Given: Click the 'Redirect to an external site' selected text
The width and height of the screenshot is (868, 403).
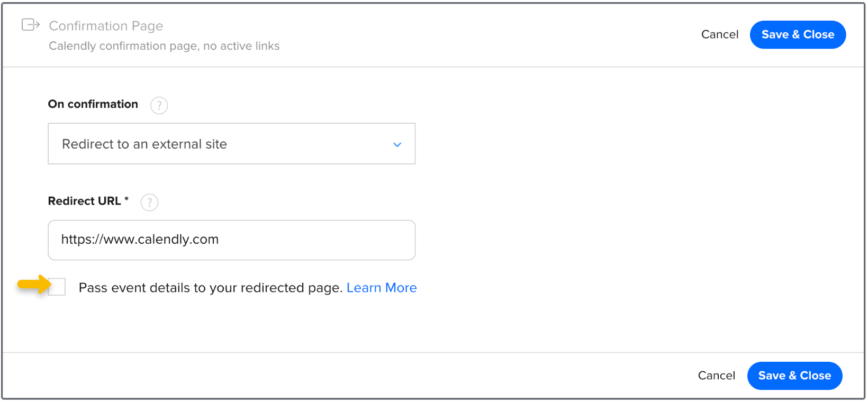Looking at the screenshot, I should (144, 144).
